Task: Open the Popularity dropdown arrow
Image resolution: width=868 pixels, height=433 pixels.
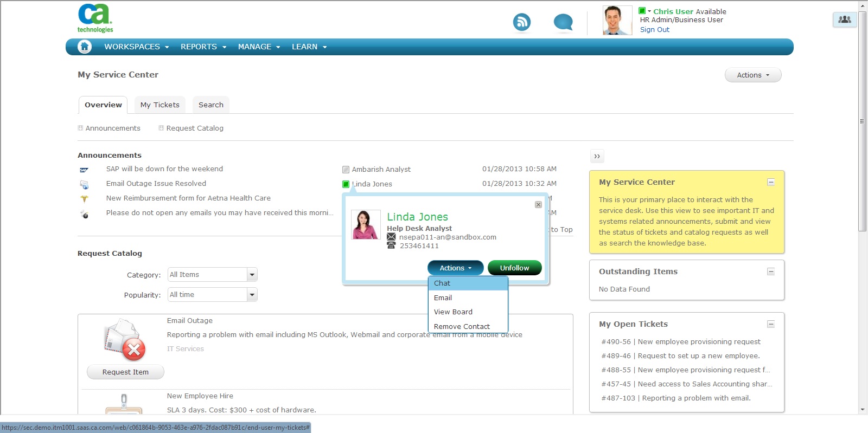Action: tap(252, 295)
